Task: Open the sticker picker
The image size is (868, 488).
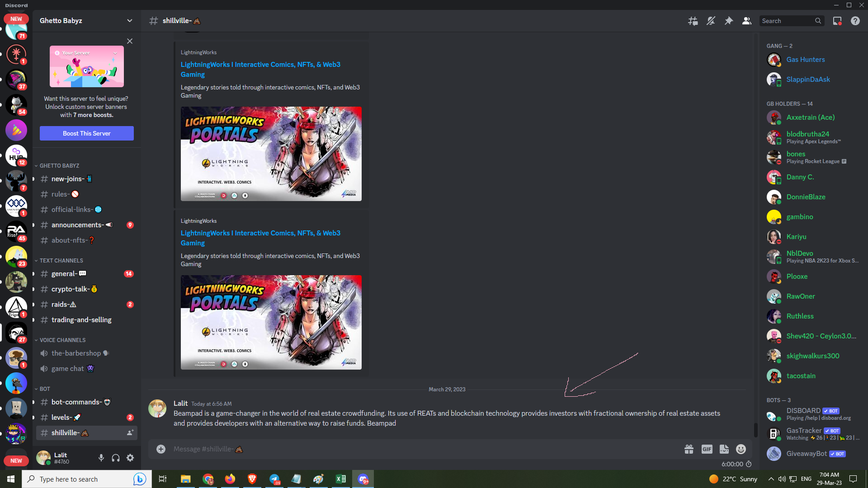Action: point(724,449)
